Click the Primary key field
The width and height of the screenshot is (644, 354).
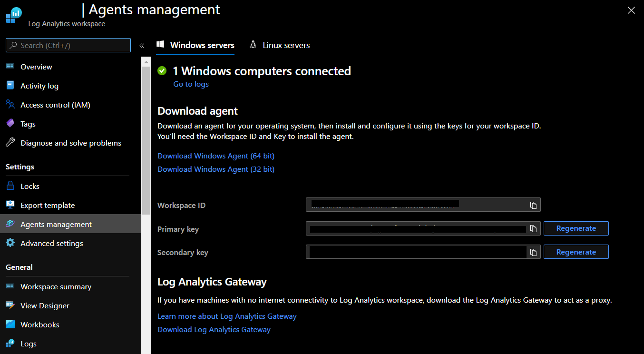(x=423, y=228)
